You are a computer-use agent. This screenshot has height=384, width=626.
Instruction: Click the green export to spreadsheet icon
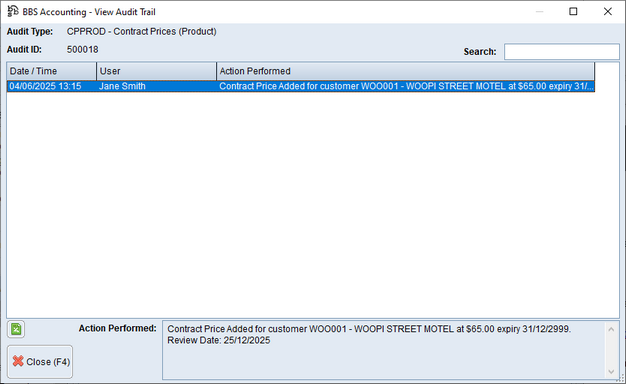point(16,329)
